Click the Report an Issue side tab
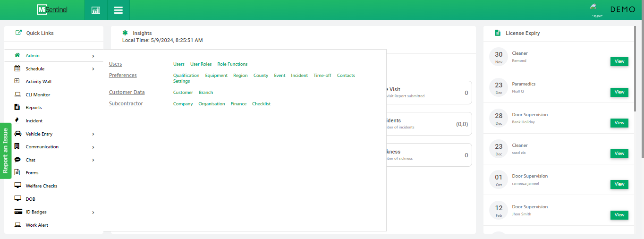Image resolution: width=644 pixels, height=239 pixels. coord(6,151)
